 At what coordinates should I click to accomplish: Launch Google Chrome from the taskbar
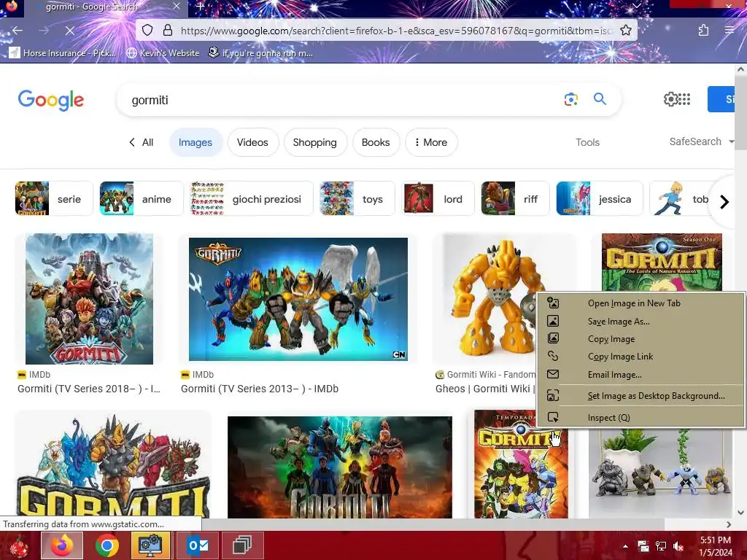tap(107, 545)
